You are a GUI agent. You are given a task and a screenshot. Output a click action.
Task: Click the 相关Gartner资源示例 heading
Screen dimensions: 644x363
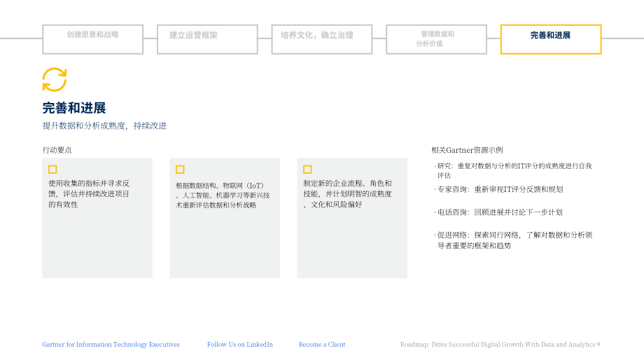pos(467,150)
